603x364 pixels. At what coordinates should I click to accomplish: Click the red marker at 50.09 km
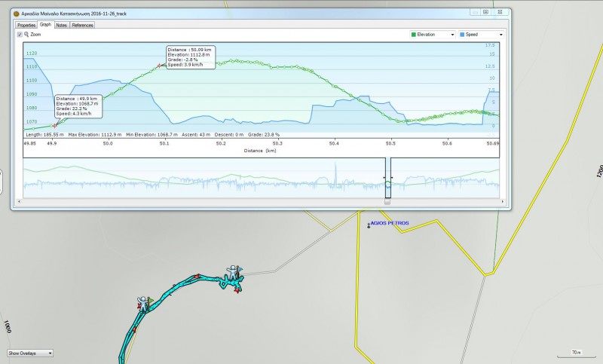160,66
